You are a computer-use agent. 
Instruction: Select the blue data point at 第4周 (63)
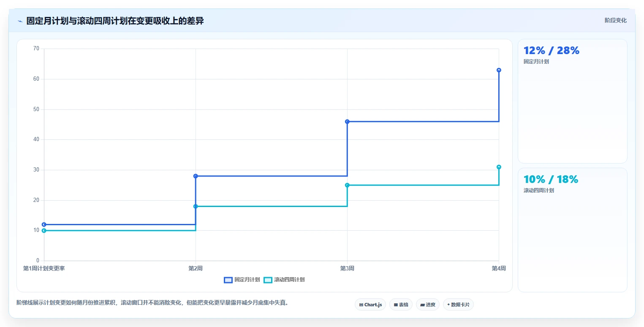[x=499, y=70]
